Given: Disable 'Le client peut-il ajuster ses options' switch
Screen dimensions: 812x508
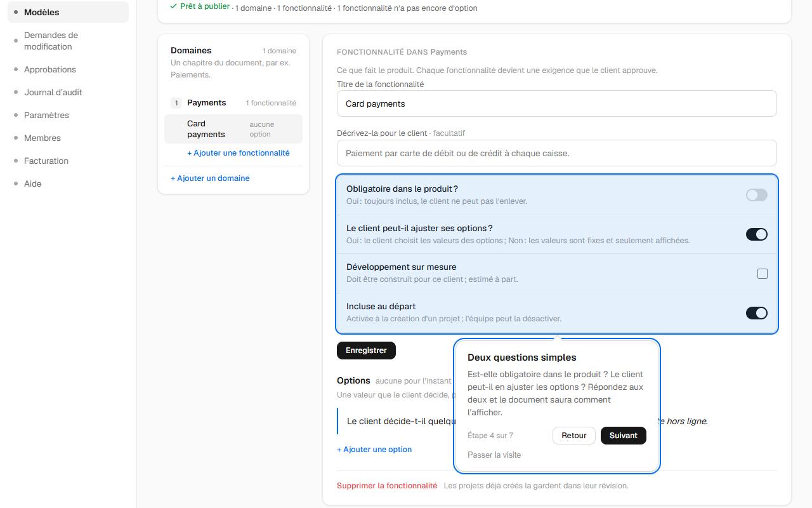Looking at the screenshot, I should point(757,234).
